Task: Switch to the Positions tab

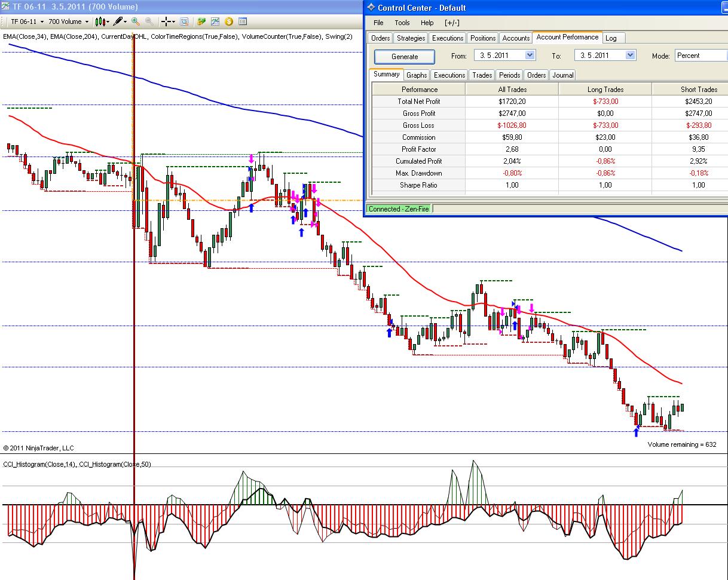Action: tap(482, 38)
